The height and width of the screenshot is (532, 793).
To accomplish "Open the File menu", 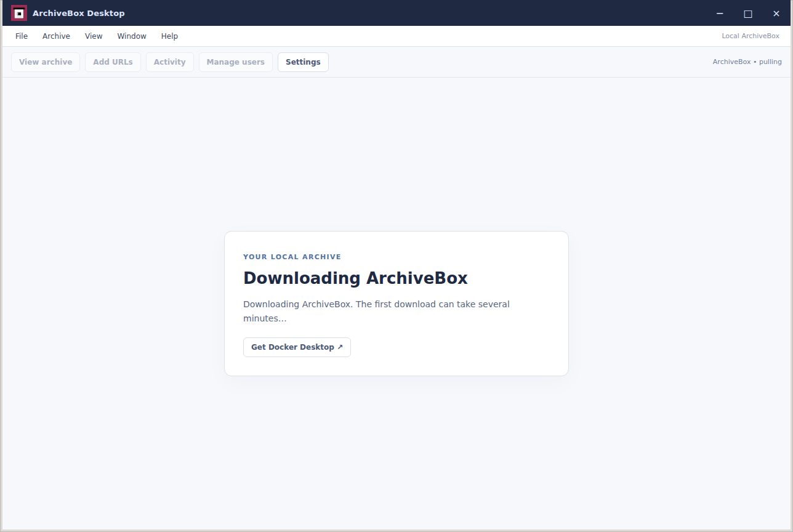I will click(x=22, y=36).
